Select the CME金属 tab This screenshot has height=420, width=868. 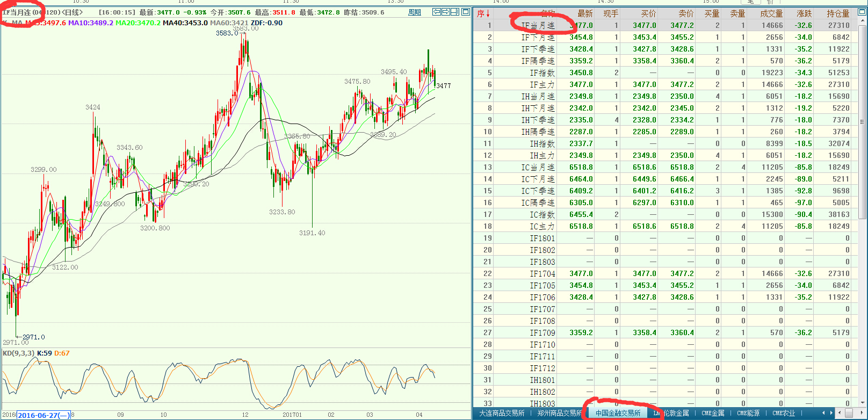pyautogui.click(x=713, y=413)
